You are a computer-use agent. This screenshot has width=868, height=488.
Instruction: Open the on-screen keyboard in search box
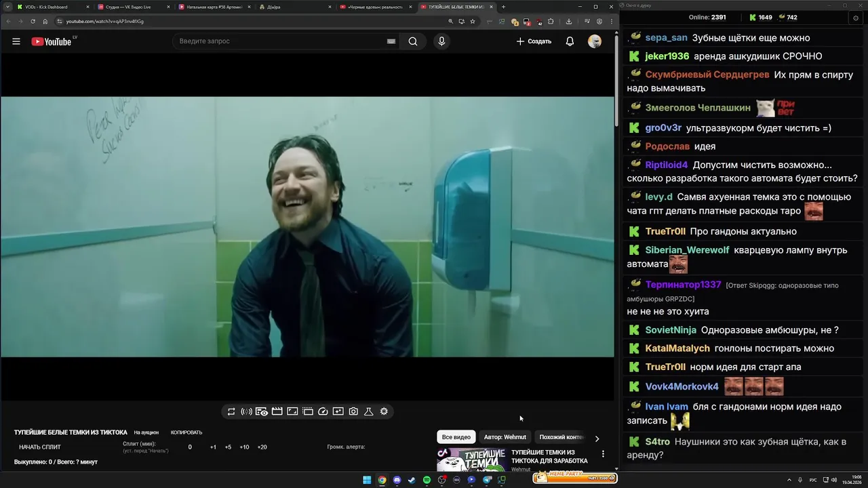391,41
